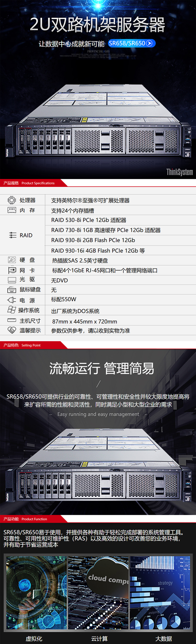Click the Easy running and easy management caption
Image resolution: width=196 pixels, height=644 pixels.
point(98,414)
